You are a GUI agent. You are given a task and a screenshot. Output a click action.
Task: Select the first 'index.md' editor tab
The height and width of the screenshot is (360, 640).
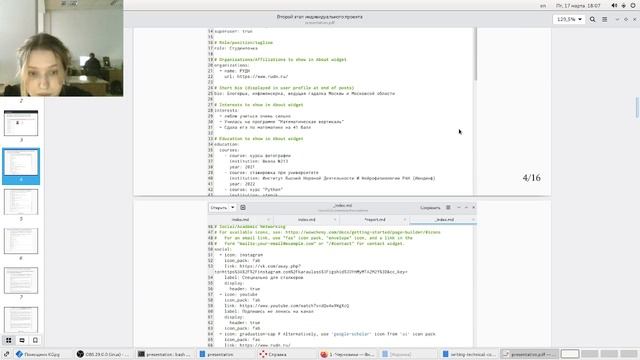point(240,220)
